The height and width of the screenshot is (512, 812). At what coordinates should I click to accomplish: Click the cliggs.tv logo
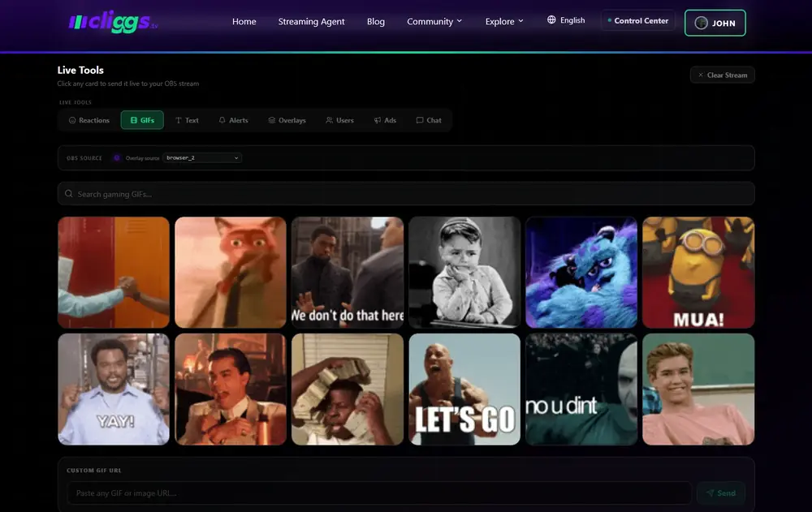(x=113, y=22)
